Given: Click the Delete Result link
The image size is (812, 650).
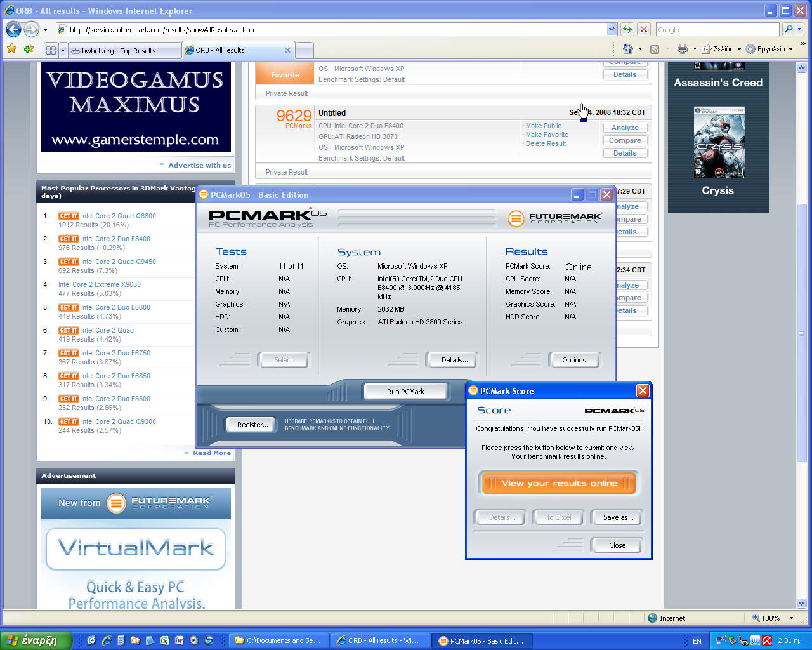Looking at the screenshot, I should [546, 143].
